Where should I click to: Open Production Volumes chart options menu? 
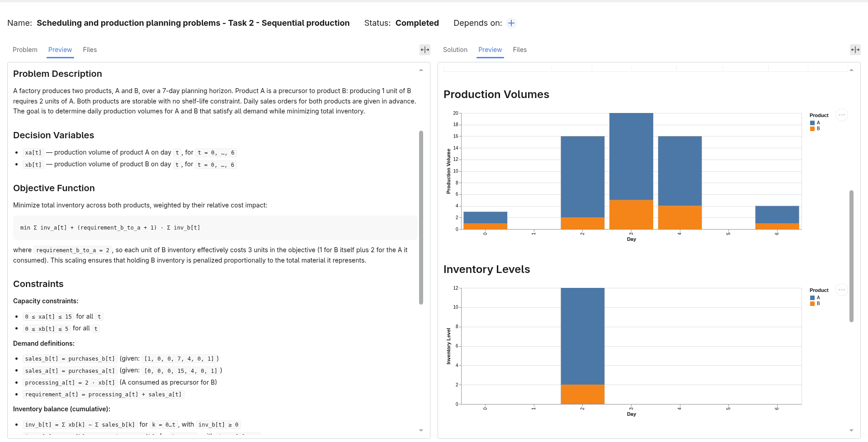click(x=841, y=115)
